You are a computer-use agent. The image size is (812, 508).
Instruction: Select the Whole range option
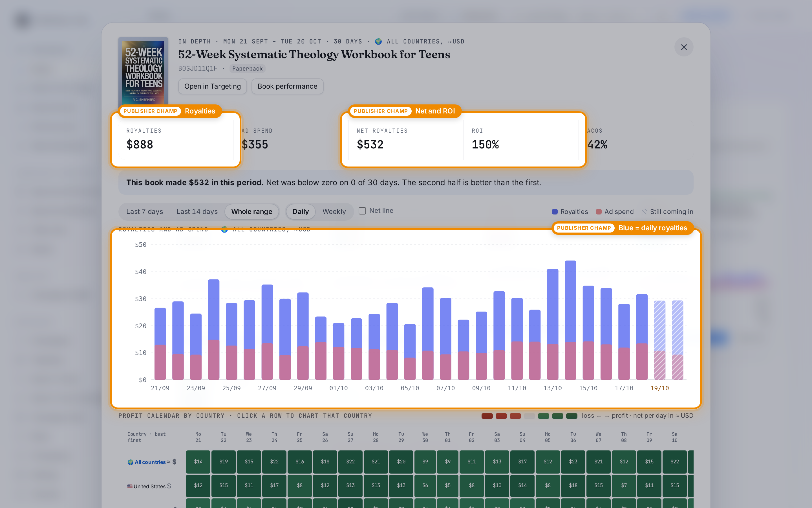[x=252, y=212]
